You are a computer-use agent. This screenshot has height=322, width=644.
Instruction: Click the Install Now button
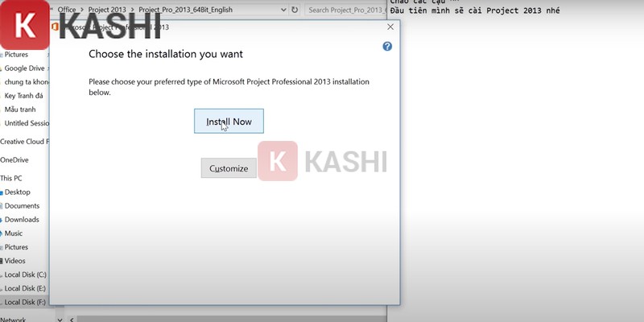pyautogui.click(x=229, y=122)
